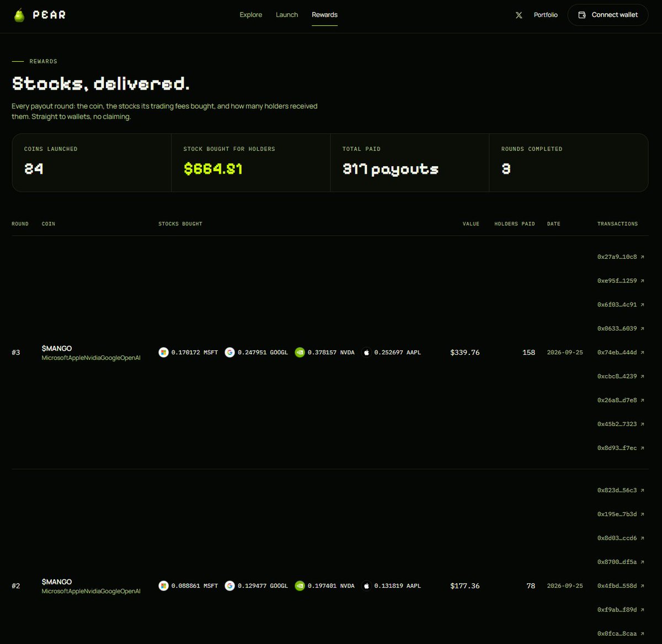662x644 pixels.
Task: Open transaction 0xf9ab…f89d
Action: (x=621, y=609)
